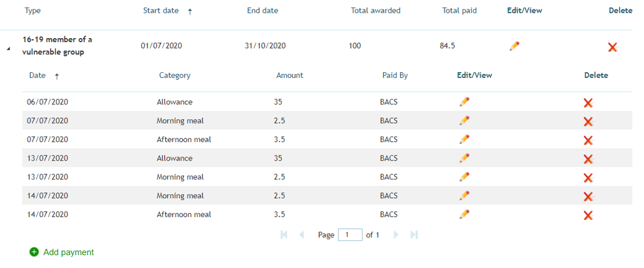
Task: Delete the 07/07/2020 Afternoon meal payment
Action: pos(588,140)
